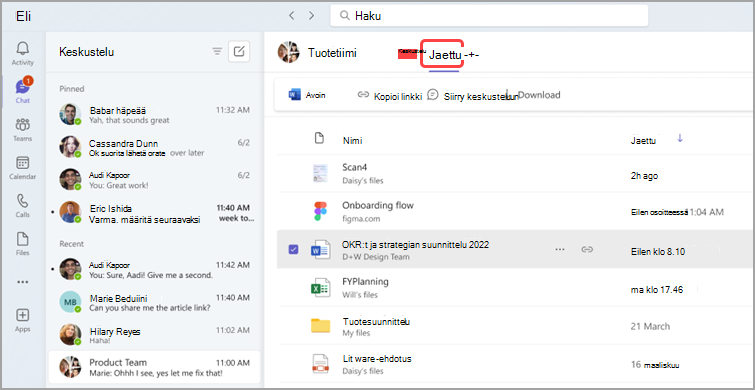Open the Activity bell in sidebar

pyautogui.click(x=23, y=53)
